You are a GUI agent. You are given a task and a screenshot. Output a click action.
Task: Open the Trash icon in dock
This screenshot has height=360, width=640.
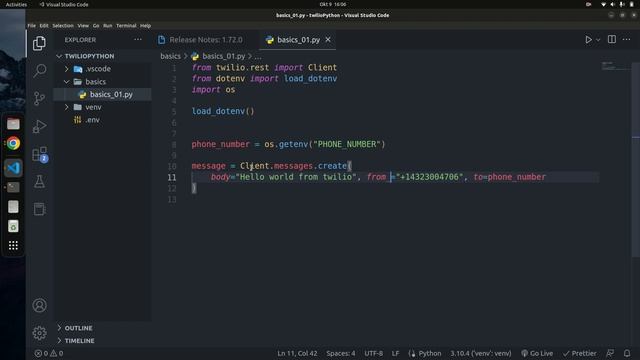[x=13, y=226]
